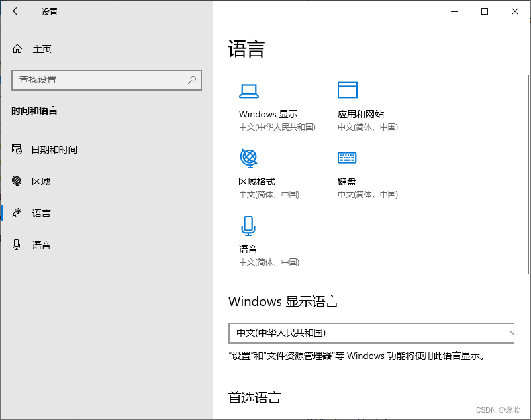Click the Windows 显示 laptop icon
Image resolution: width=531 pixels, height=420 pixels.
(x=249, y=91)
